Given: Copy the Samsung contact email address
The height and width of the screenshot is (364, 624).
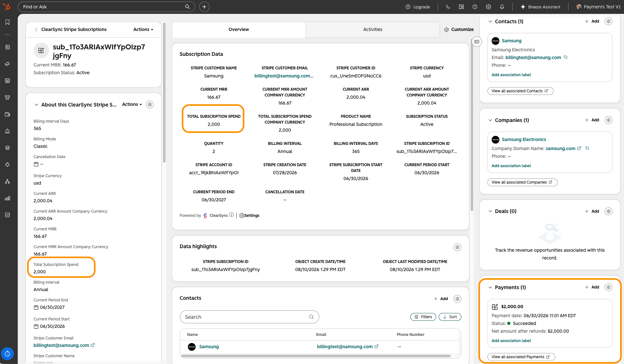Looking at the screenshot, I should coord(566,57).
